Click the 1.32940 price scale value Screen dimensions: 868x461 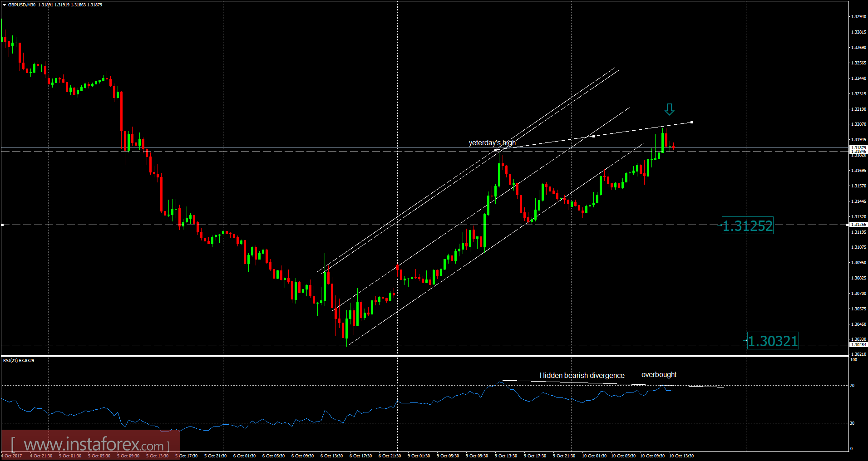click(x=858, y=17)
